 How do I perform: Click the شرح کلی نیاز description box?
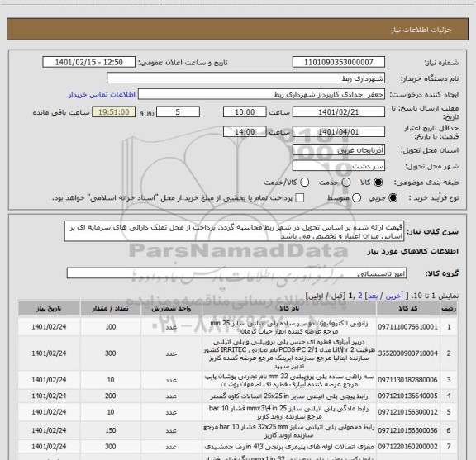235,231
